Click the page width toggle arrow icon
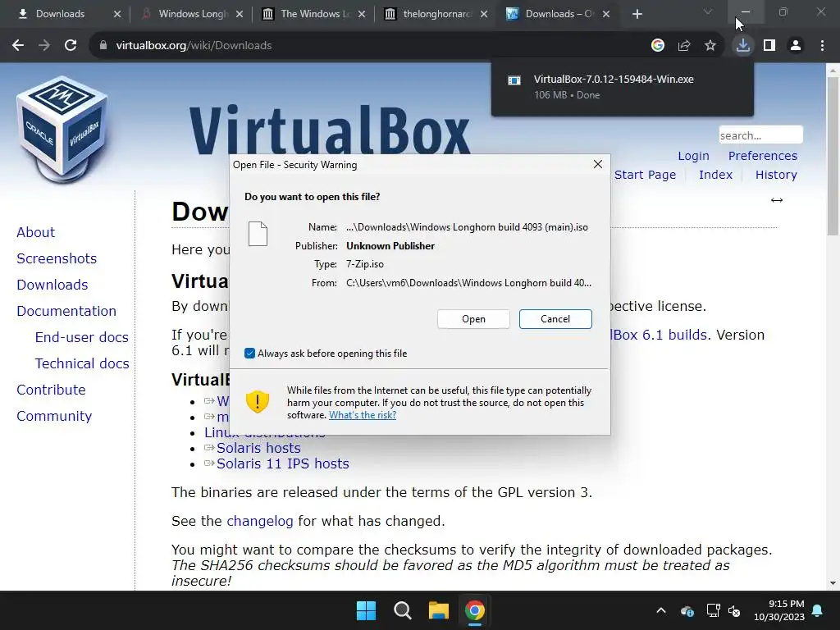The image size is (840, 630). click(777, 200)
